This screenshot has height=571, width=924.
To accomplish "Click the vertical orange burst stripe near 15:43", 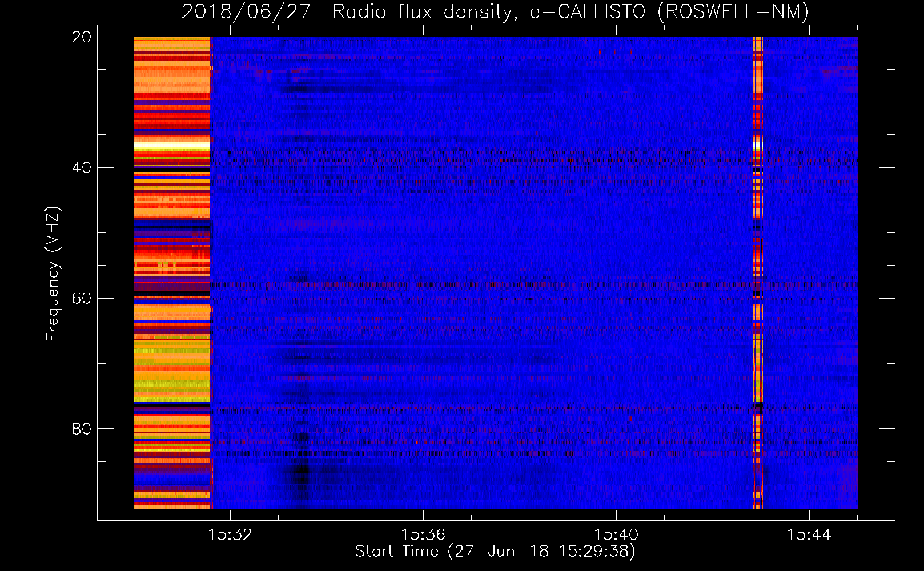I will point(758,272).
